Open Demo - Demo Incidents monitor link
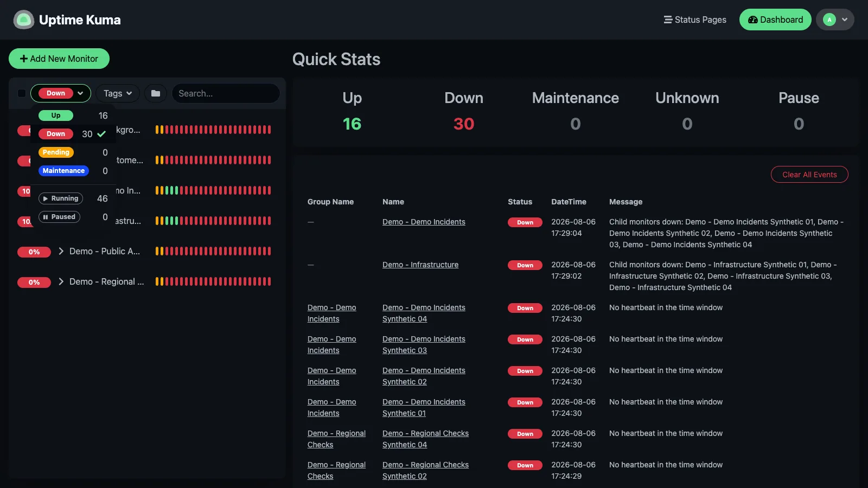Image resolution: width=868 pixels, height=488 pixels. click(x=424, y=222)
